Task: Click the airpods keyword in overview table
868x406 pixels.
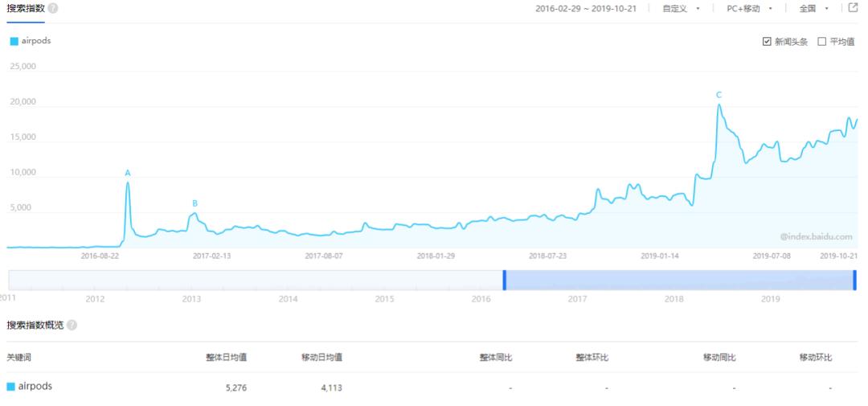Action: (x=35, y=386)
